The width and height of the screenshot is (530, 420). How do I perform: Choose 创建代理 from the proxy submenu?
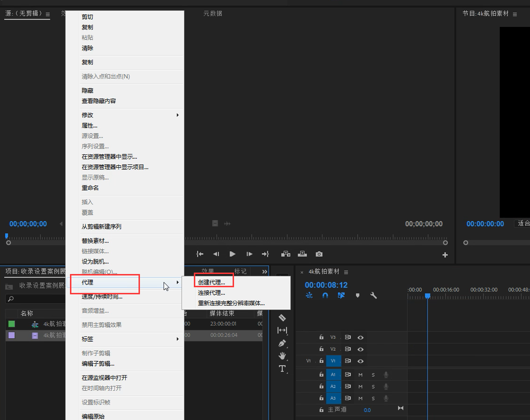pyautogui.click(x=214, y=280)
